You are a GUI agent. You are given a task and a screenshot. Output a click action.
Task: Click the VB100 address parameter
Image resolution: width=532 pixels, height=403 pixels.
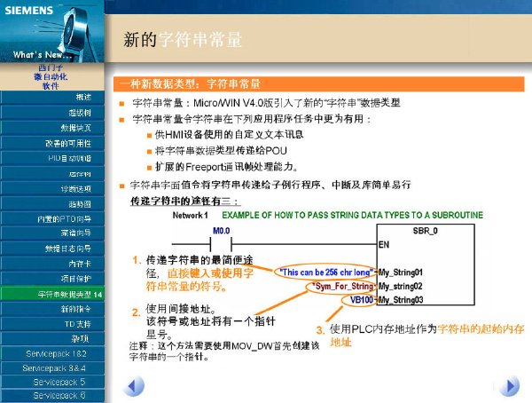click(362, 300)
